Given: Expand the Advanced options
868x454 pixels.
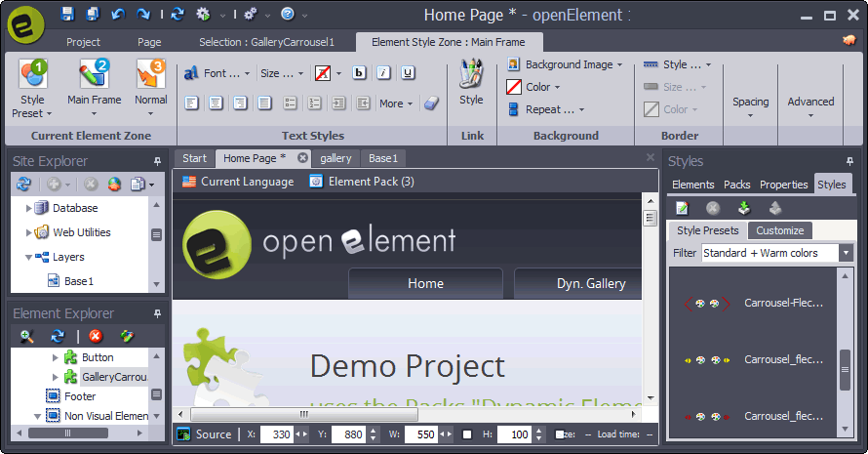Looking at the screenshot, I should pyautogui.click(x=810, y=107).
